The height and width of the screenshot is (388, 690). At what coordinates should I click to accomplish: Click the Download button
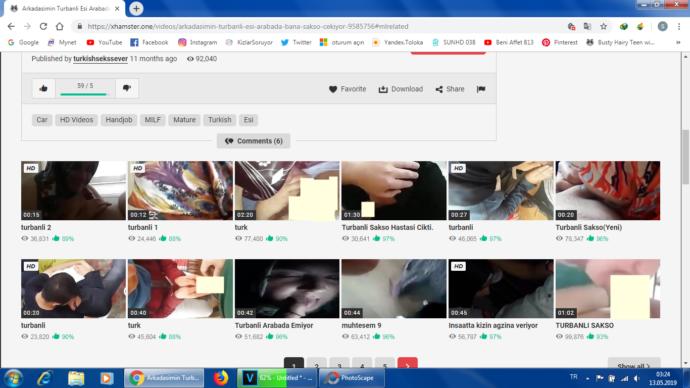click(400, 89)
